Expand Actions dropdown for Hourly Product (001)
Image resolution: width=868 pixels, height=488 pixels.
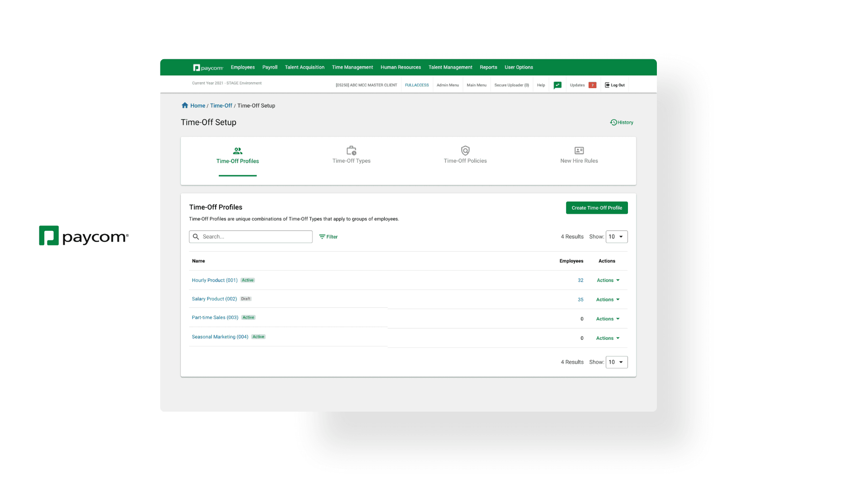pyautogui.click(x=608, y=280)
